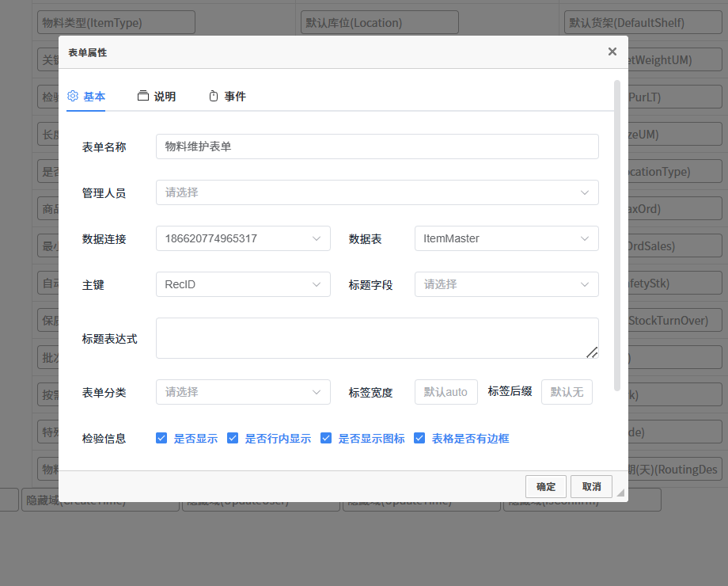
Task: Expand the 主键 RecID dropdown
Action: [x=243, y=284]
